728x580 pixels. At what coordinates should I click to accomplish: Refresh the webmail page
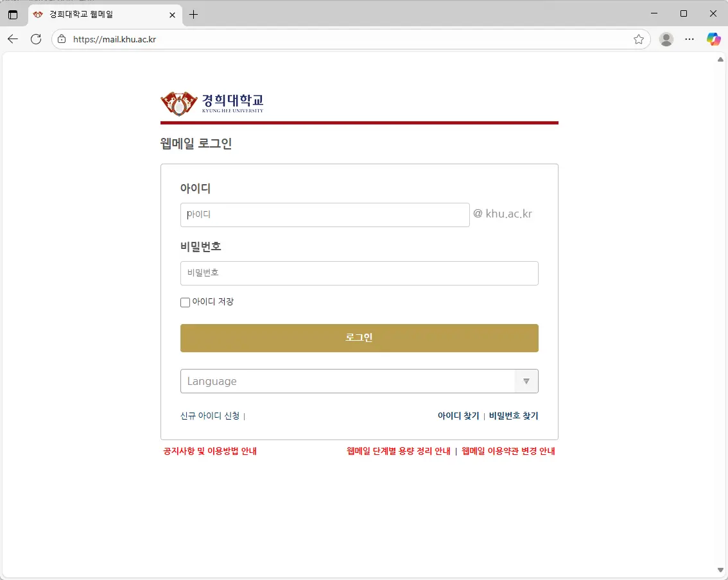pyautogui.click(x=36, y=39)
